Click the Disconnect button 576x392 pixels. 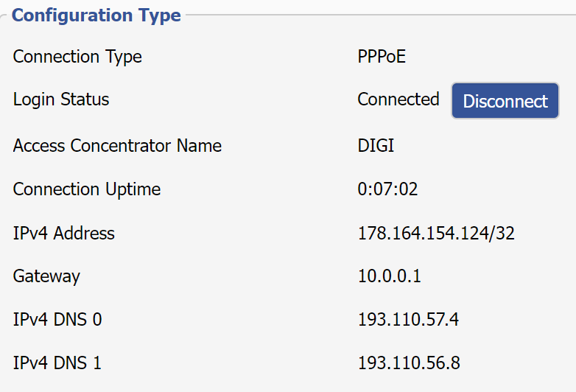pyautogui.click(x=505, y=101)
